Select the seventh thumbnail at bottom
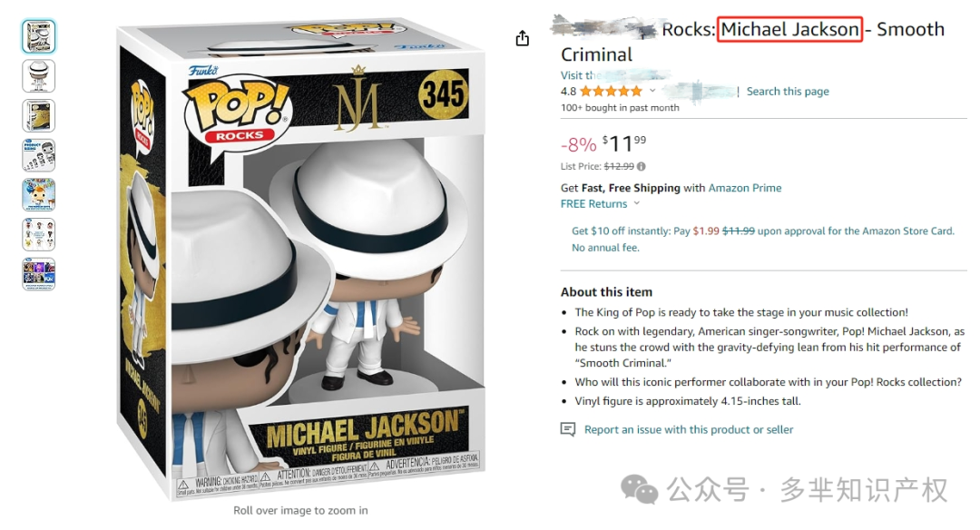Image resolution: width=980 pixels, height=530 pixels. (39, 274)
